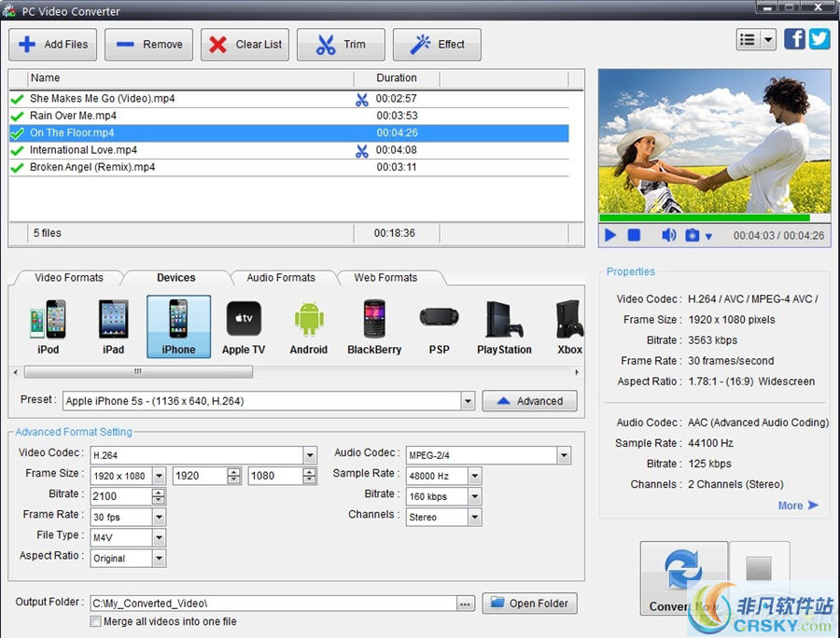Toggle check for Rain Over Me.mp4
This screenshot has width=840, height=638.
click(x=17, y=117)
